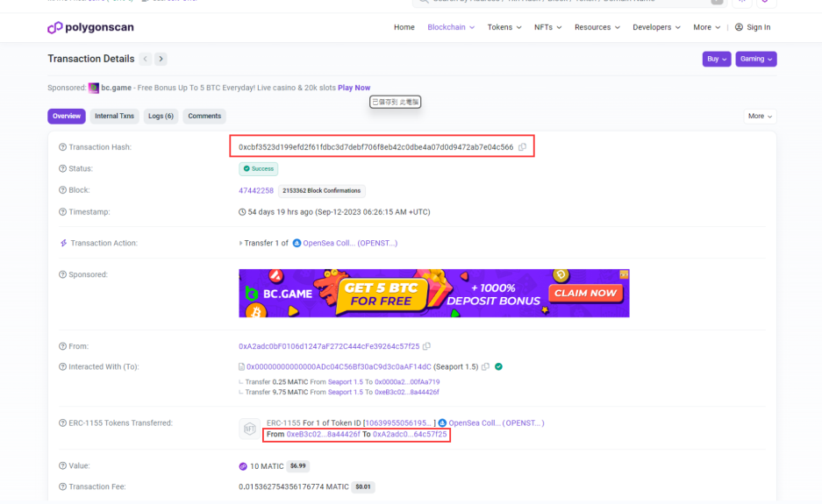Click the verified green checkmark next to Seaport
The image size is (822, 504).
tap(498, 366)
